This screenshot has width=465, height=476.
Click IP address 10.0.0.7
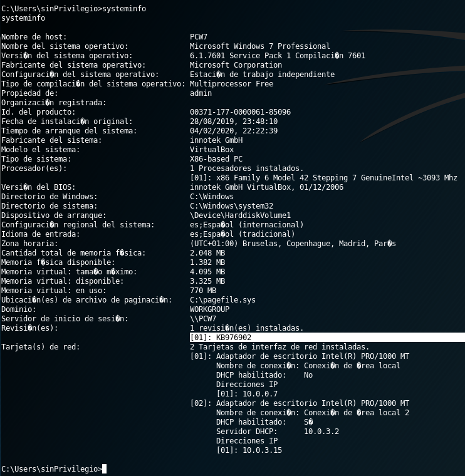pyautogui.click(x=260, y=394)
